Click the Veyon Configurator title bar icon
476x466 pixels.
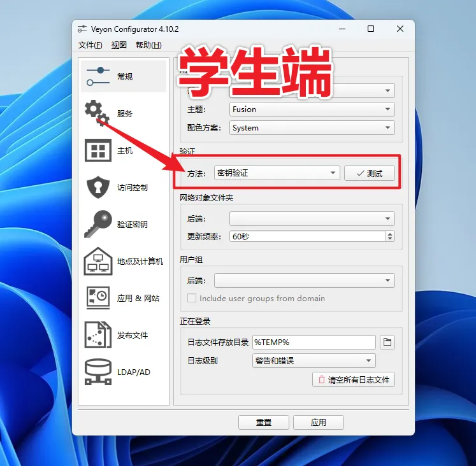click(82, 29)
